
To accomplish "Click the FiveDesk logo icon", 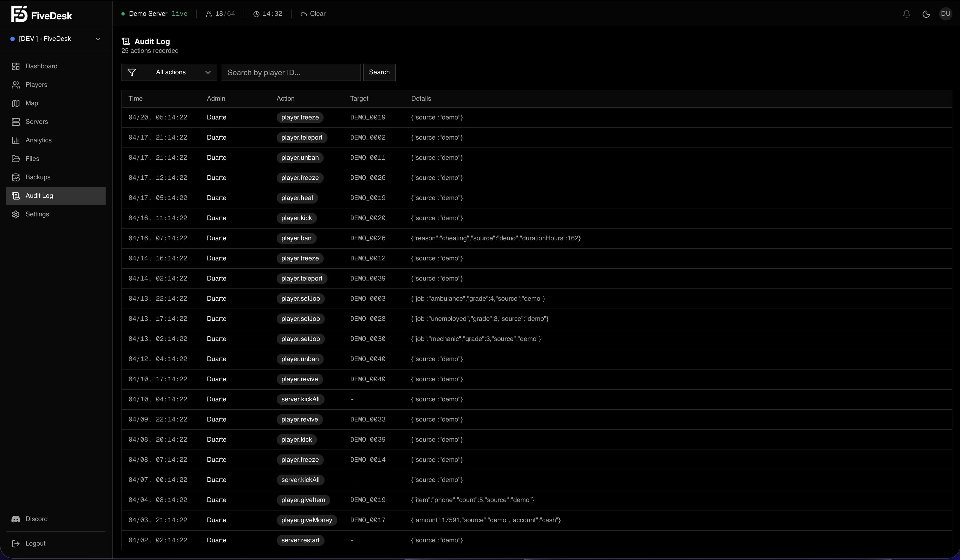I will click(19, 14).
